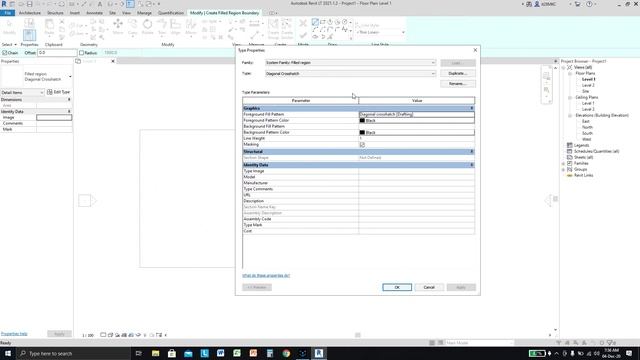Select the Rotate tool in the ribbon

147,27
